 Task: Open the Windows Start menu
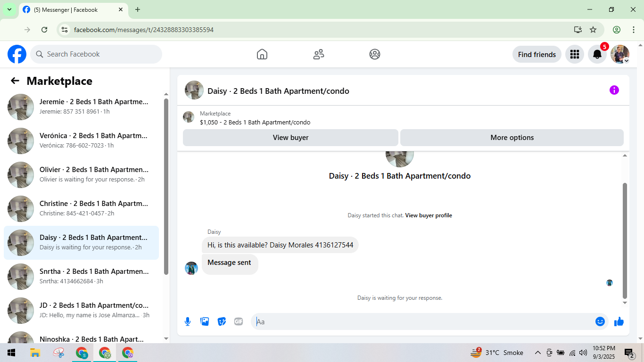coord(11,353)
